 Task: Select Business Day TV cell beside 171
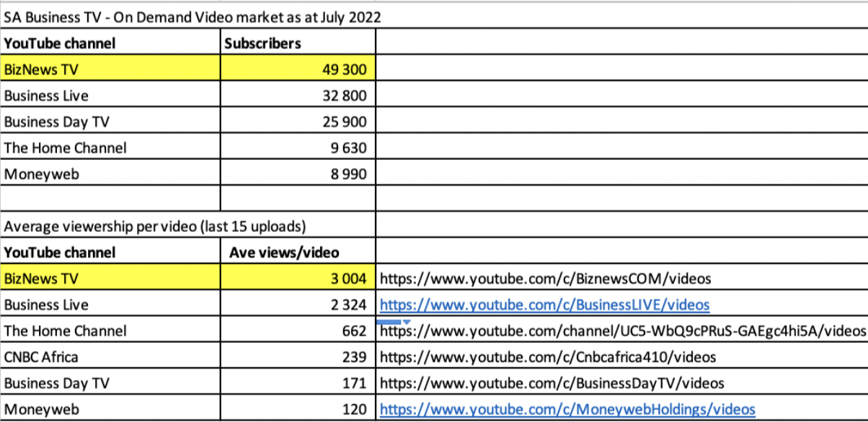coord(110,383)
